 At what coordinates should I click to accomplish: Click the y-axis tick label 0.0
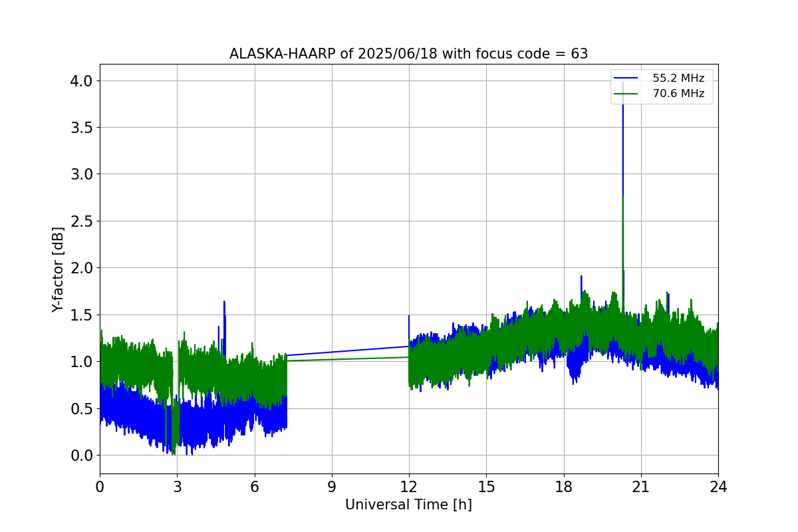[x=82, y=456]
